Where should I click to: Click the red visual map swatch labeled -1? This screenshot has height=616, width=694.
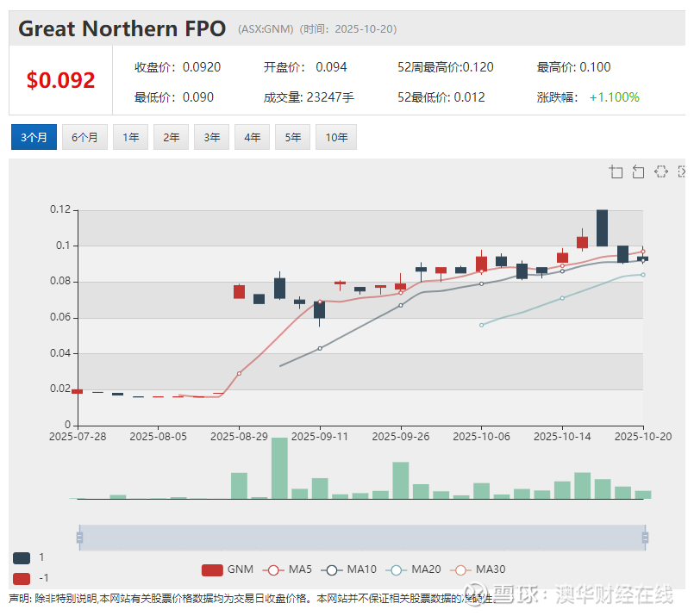pyautogui.click(x=22, y=578)
